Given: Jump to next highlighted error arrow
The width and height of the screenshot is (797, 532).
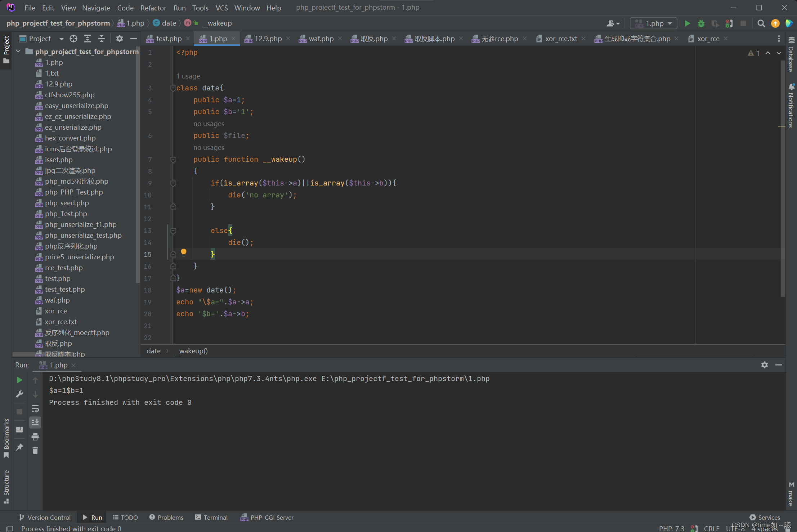Looking at the screenshot, I should [x=779, y=53].
